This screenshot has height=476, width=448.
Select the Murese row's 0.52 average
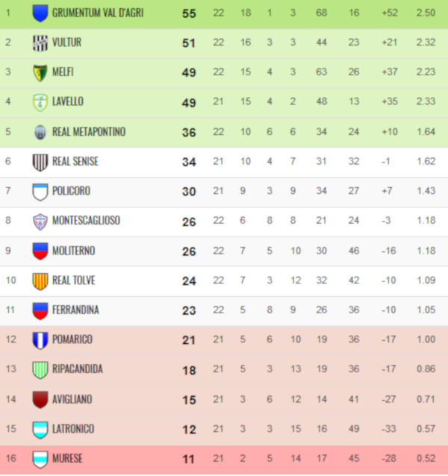[426, 458]
